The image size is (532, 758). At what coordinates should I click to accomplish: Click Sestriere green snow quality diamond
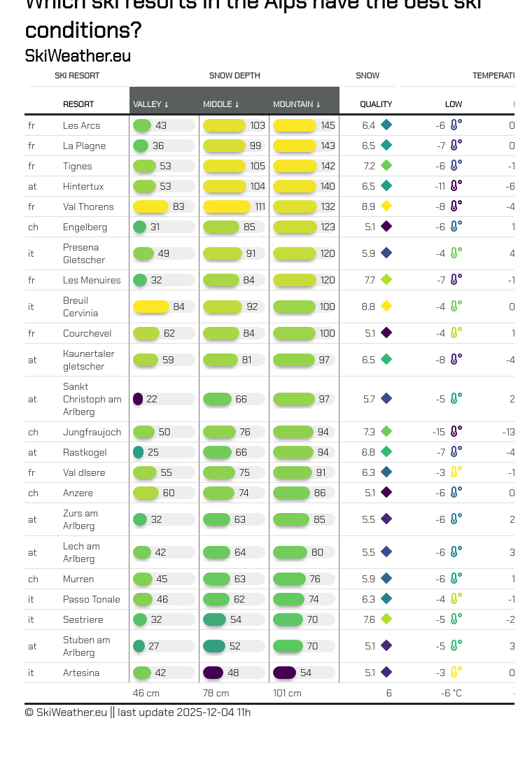tap(386, 619)
